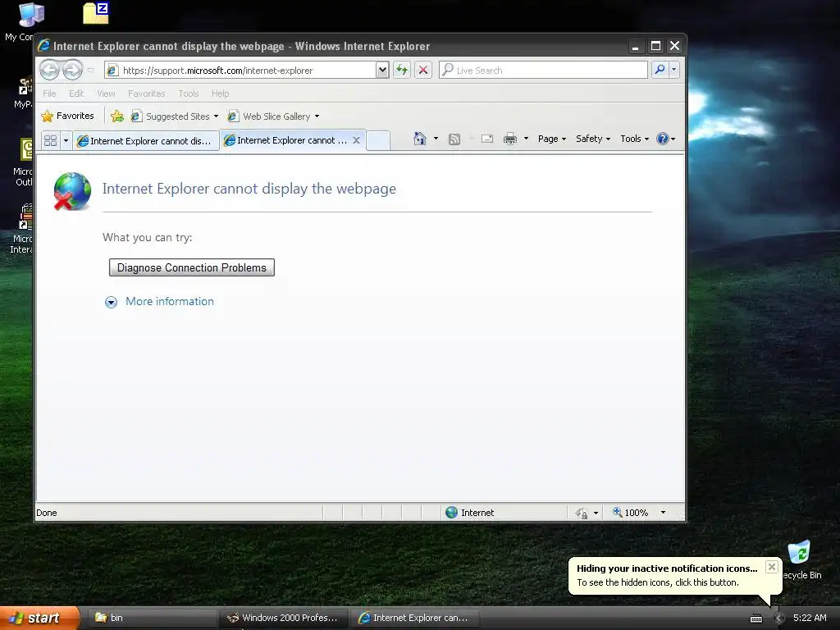Select Internet Explorer taskbar button

(x=414, y=618)
